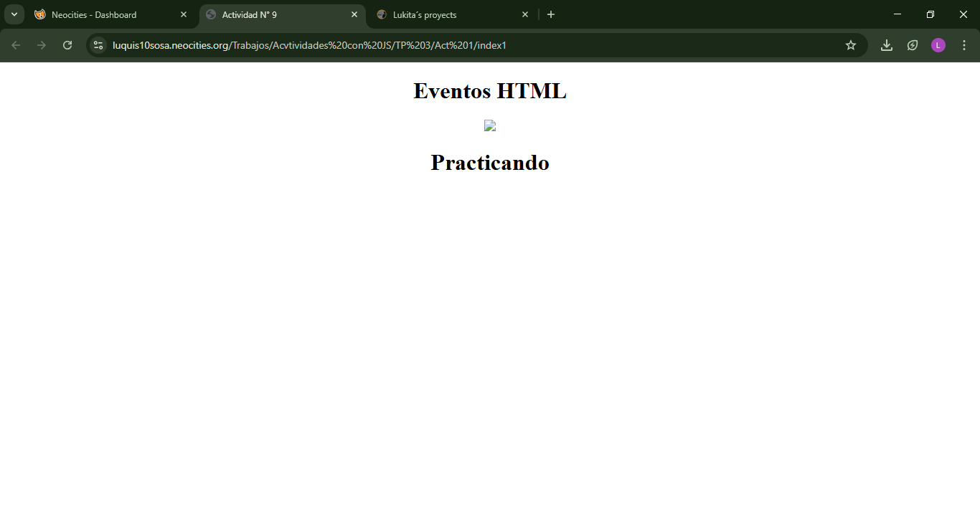
Task: Click the forward navigation arrow
Action: point(41,44)
